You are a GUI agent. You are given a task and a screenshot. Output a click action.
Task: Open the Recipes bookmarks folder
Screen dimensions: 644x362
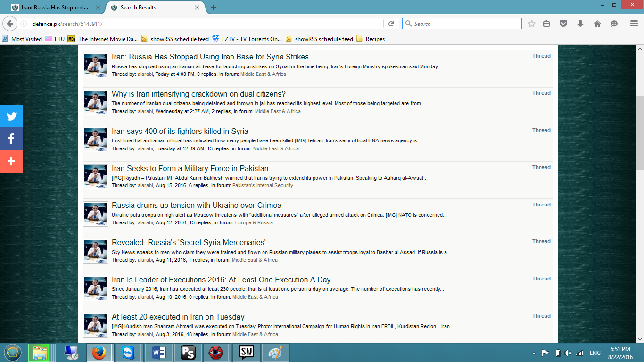371,39
